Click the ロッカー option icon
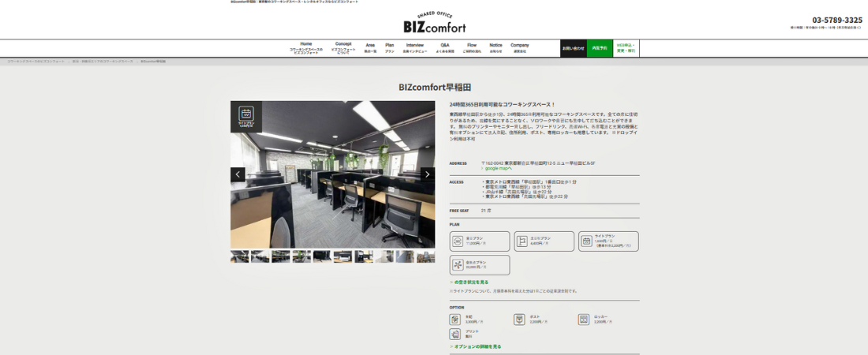Image resolution: width=868 pixels, height=355 pixels. (x=583, y=319)
